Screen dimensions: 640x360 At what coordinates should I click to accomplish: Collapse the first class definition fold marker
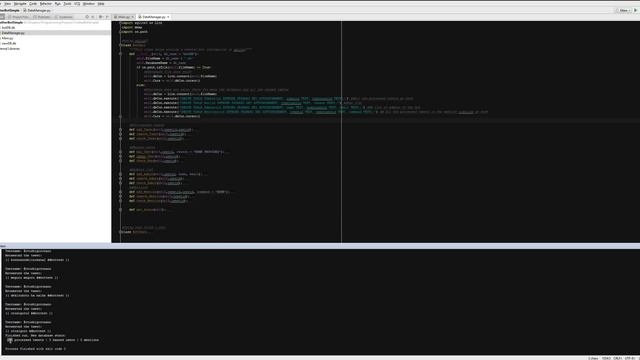point(120,45)
